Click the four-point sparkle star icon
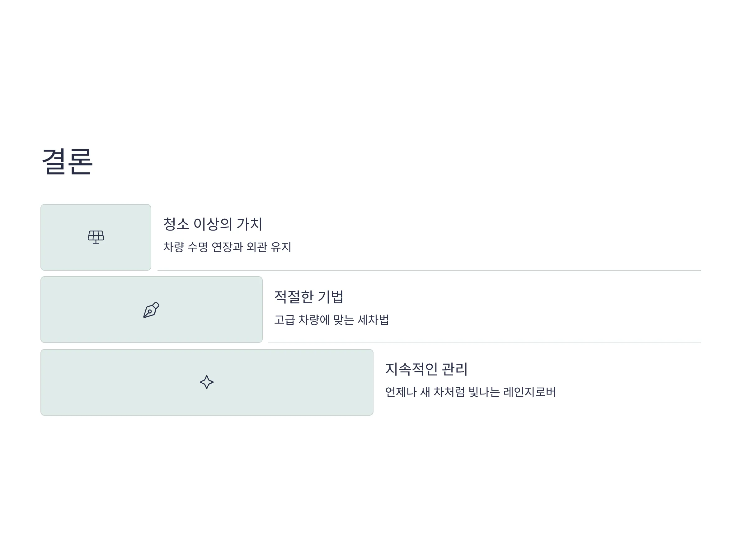This screenshot has height=560, width=747. click(207, 382)
